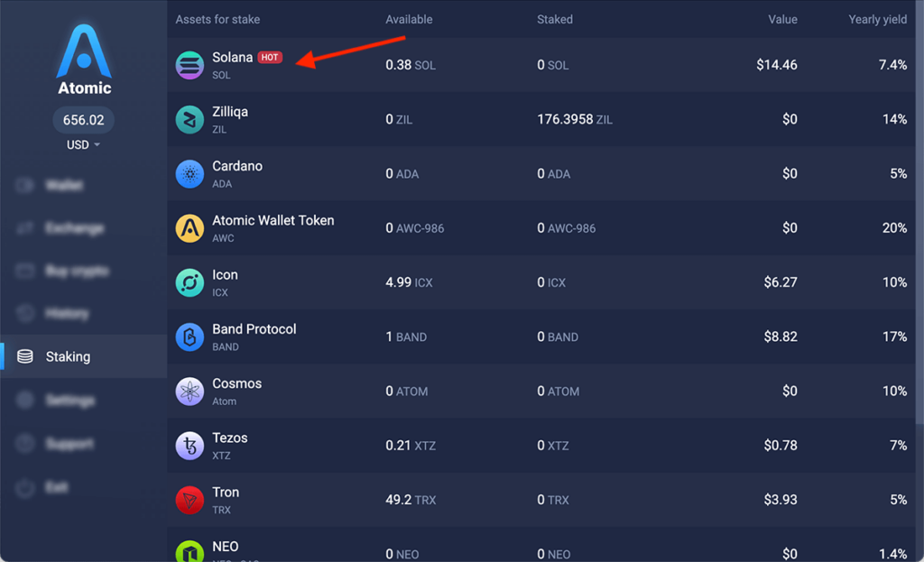Viewport: 924px width, 562px height.
Task: Click the 7.4% Solana yearly yield
Action: pyautogui.click(x=892, y=65)
